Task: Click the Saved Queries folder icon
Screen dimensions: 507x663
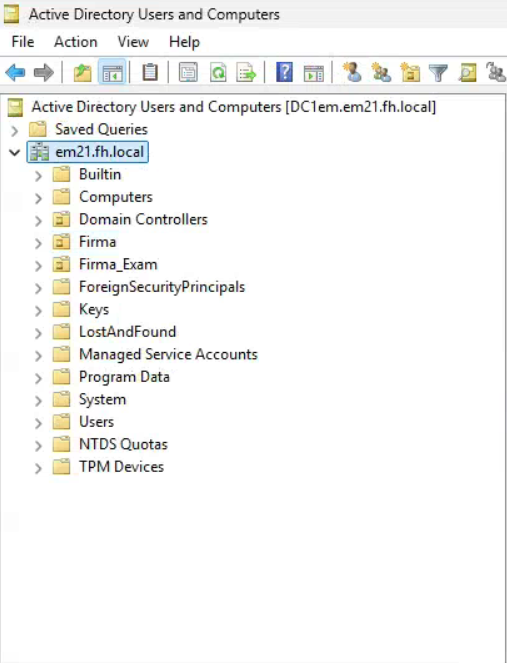Action: click(38, 129)
